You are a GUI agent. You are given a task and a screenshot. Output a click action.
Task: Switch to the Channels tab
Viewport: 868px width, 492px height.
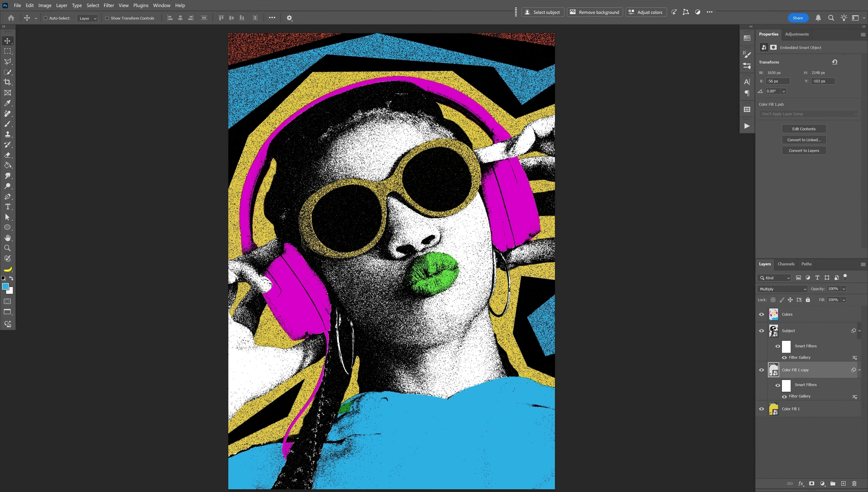[786, 264]
